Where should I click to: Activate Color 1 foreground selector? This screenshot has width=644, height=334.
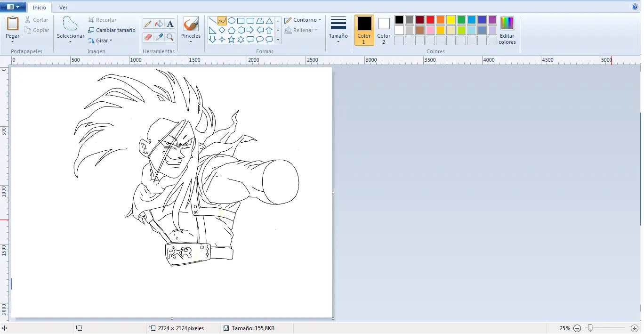click(x=364, y=30)
